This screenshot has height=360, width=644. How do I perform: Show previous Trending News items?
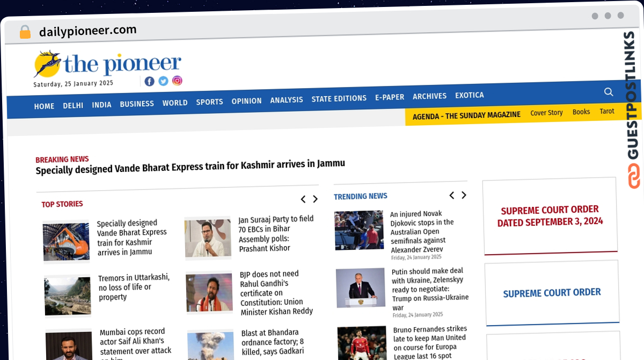(451, 195)
